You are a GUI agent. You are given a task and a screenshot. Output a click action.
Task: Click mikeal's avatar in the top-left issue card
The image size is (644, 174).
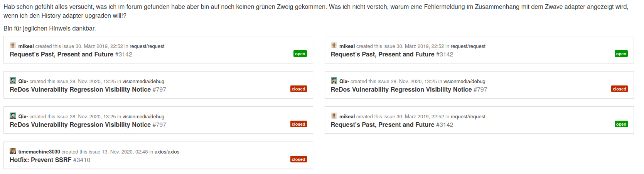[13, 46]
